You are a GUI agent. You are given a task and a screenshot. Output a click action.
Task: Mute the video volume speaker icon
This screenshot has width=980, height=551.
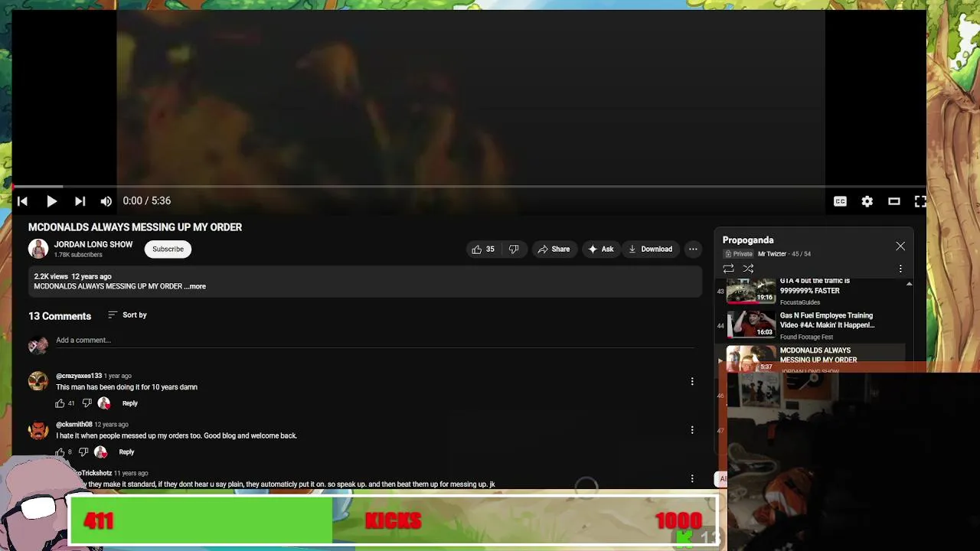pyautogui.click(x=106, y=201)
